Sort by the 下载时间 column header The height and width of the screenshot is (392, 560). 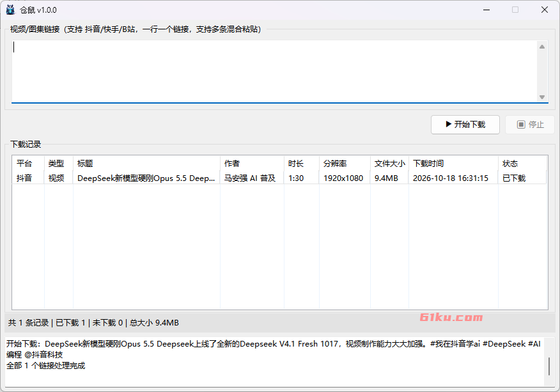pos(453,163)
